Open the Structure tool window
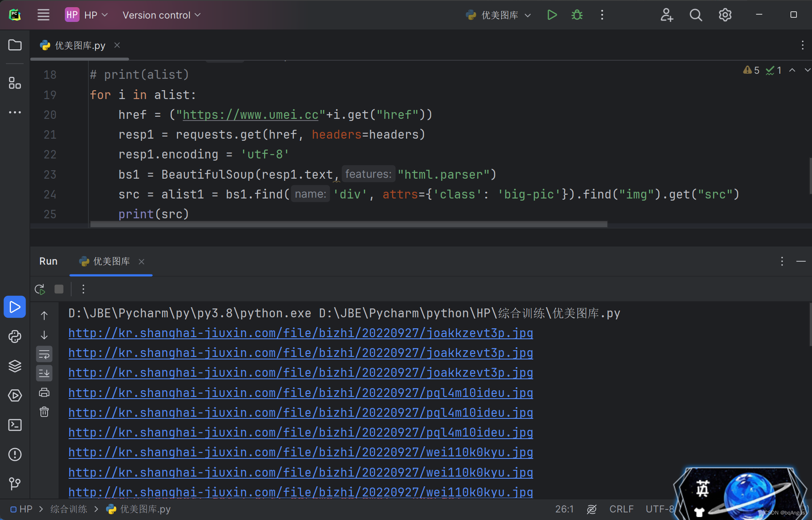 15,83
